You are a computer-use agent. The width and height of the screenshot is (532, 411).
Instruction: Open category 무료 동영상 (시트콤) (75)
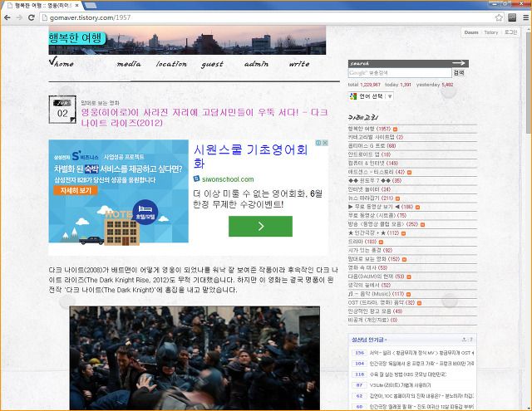pyautogui.click(x=377, y=216)
